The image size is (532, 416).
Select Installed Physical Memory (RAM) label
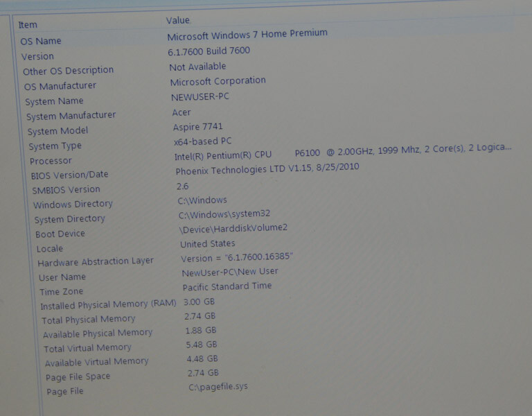pyautogui.click(x=109, y=304)
